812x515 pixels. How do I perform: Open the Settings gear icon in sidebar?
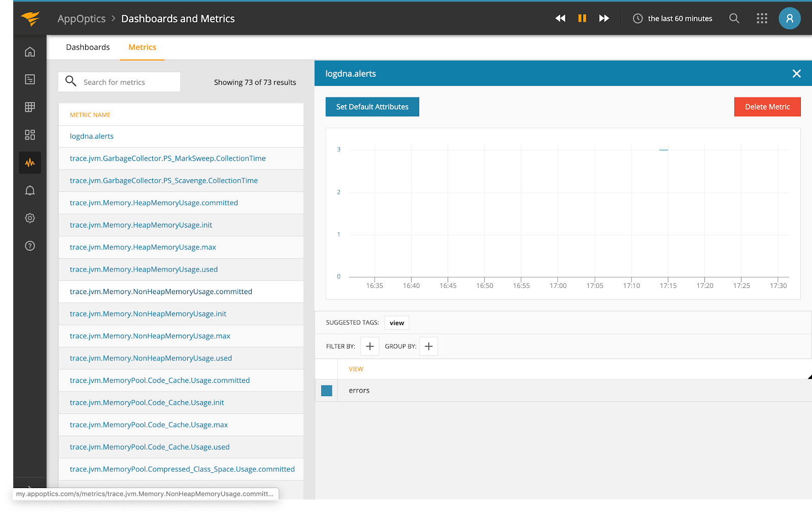click(x=30, y=218)
